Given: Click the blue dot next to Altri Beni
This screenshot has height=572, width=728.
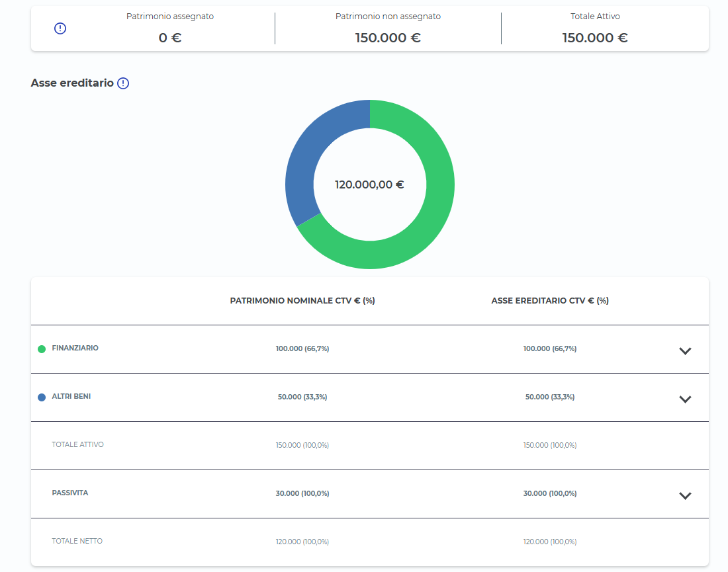Looking at the screenshot, I should [x=42, y=397].
